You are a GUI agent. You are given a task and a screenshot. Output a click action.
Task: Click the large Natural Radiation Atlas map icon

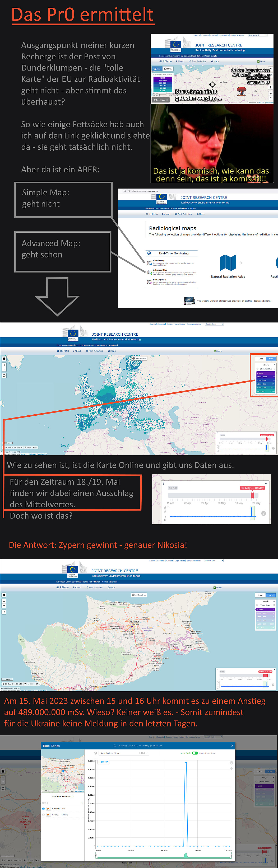pyautogui.click(x=228, y=263)
